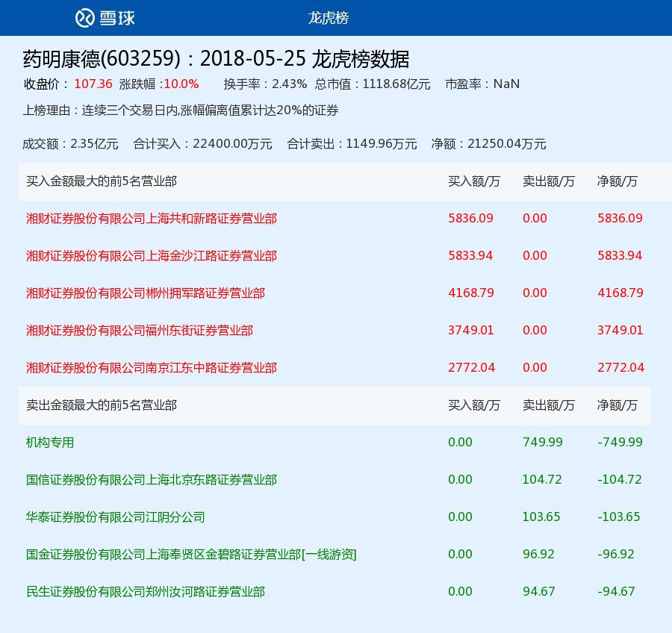Open 国信证券上海北京东路证券营业部 link

(x=152, y=479)
